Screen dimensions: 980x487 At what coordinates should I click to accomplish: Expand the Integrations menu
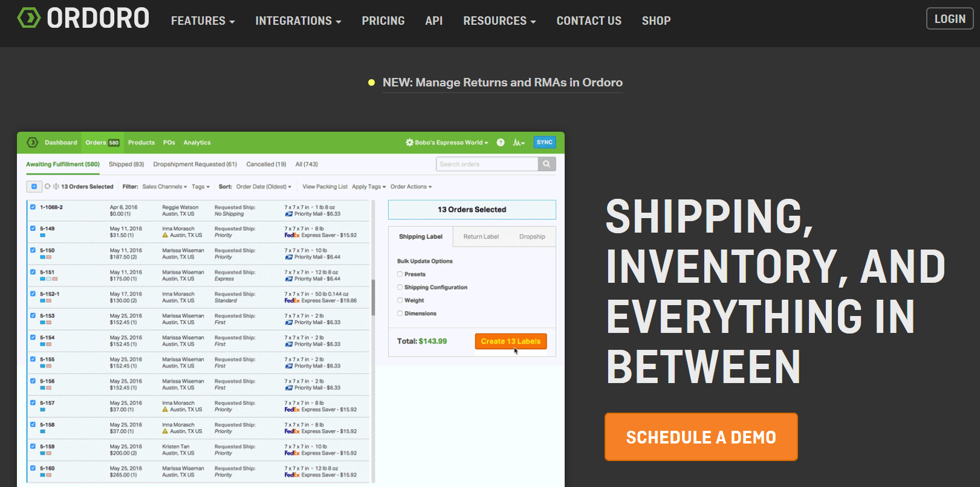coord(298,21)
